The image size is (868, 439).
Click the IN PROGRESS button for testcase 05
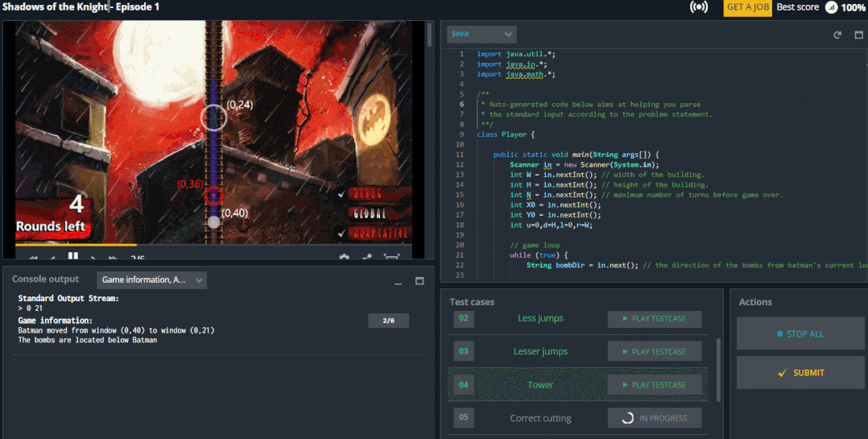coord(655,418)
